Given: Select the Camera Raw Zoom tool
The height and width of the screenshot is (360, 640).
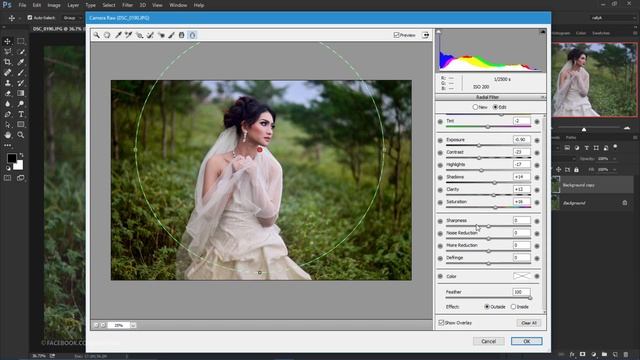Looking at the screenshot, I should coord(96,35).
